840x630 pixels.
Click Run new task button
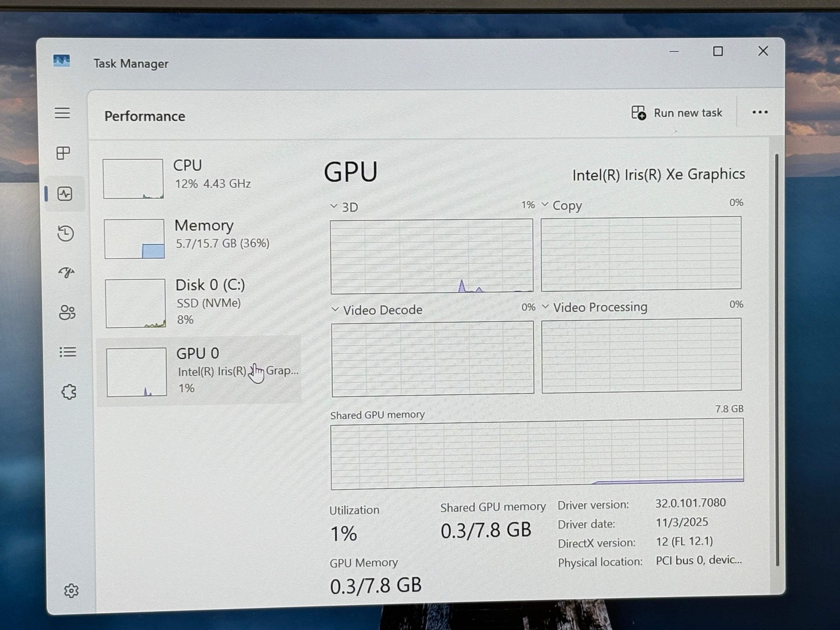[677, 113]
